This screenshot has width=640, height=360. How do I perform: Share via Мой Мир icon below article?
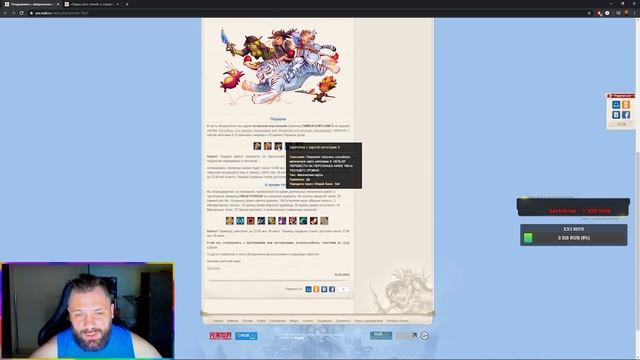tap(309, 289)
